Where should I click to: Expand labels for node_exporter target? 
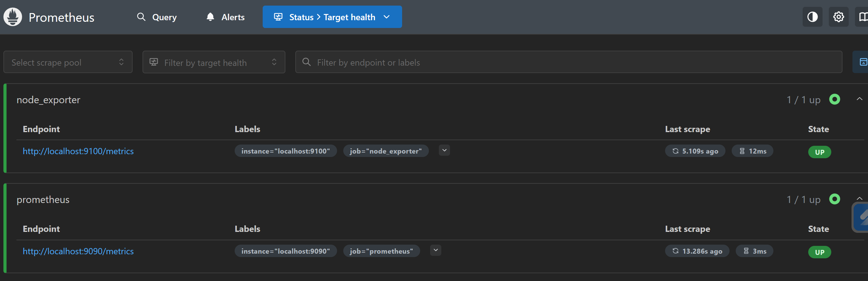click(x=444, y=150)
